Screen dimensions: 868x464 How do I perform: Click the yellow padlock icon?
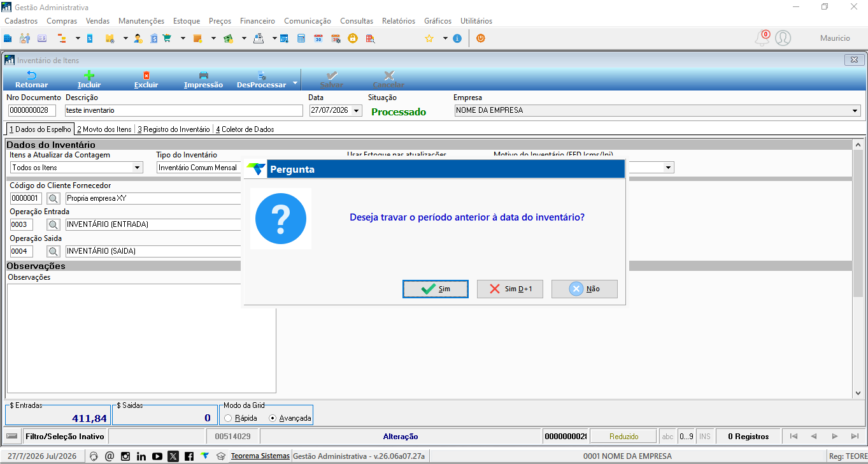pos(353,38)
